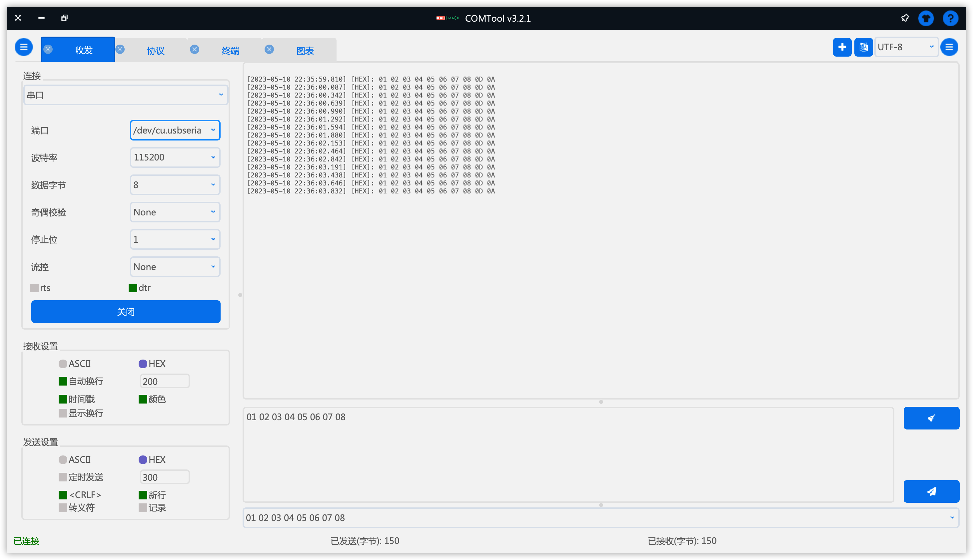Toggle the dtr checkbox
This screenshot has width=973, height=560.
point(139,288)
